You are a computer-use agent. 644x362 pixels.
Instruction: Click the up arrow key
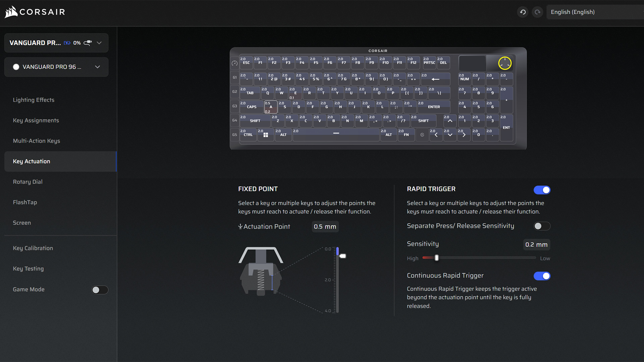tap(450, 121)
